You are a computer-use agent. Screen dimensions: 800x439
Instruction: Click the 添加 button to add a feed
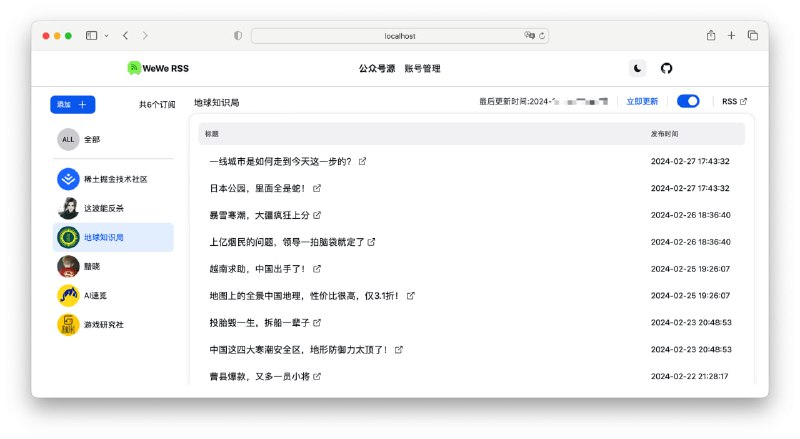coord(72,104)
